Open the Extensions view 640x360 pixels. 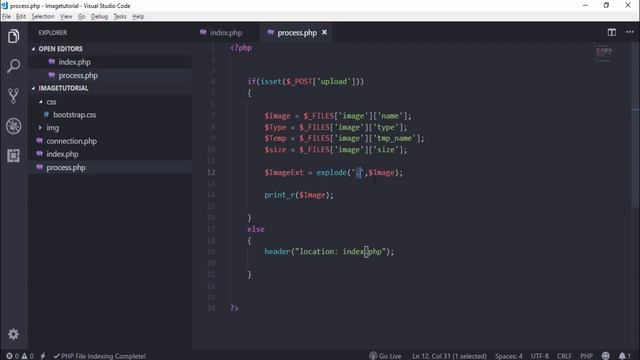point(13,156)
